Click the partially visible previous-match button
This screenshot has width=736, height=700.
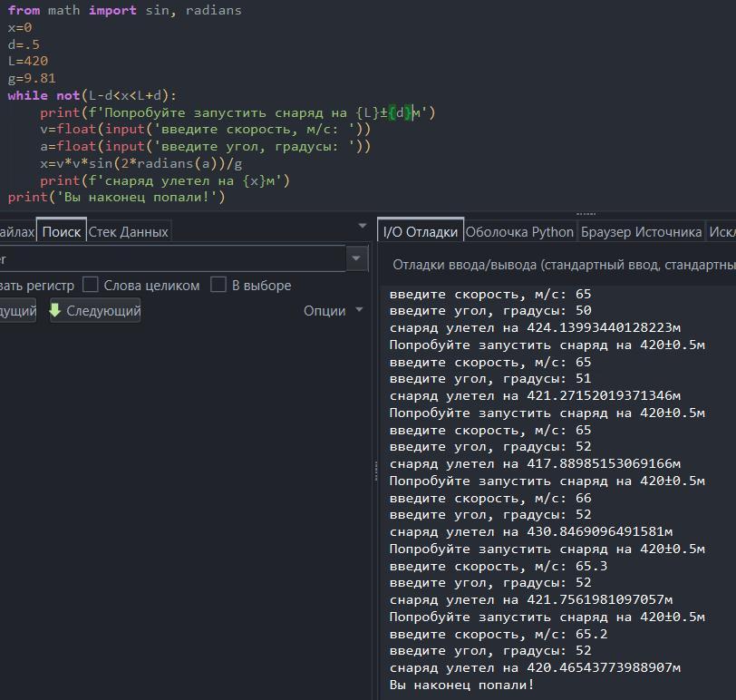click(17, 311)
